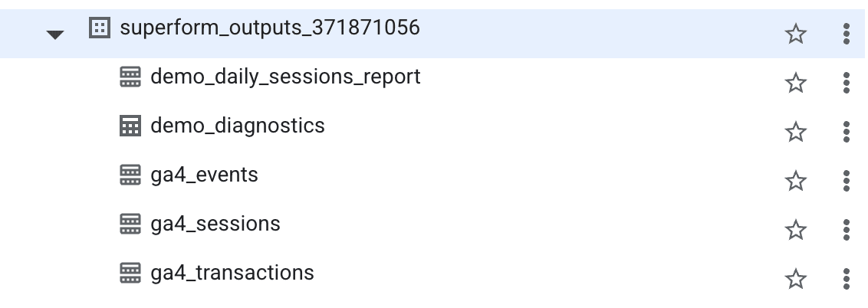The width and height of the screenshot is (868, 308).
Task: Add ga4_events to starred items
Action: click(796, 181)
